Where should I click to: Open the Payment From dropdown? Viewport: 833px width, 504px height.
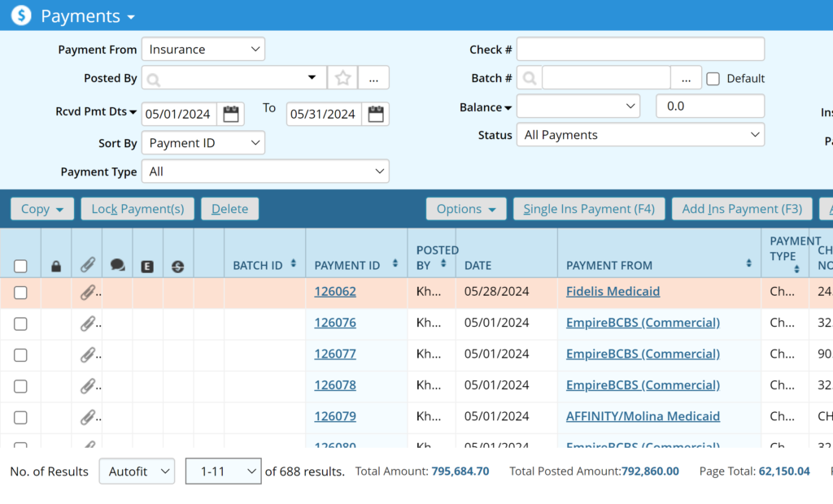click(x=203, y=50)
